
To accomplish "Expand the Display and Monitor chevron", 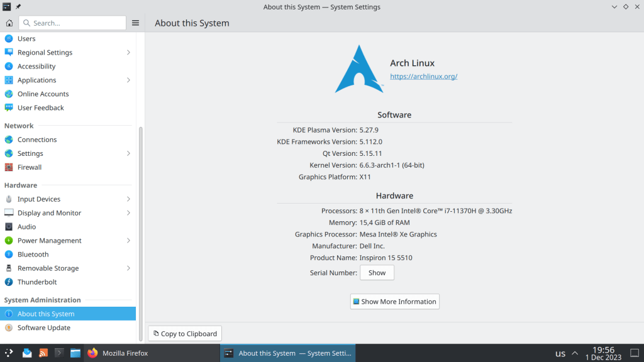I will tap(128, 213).
